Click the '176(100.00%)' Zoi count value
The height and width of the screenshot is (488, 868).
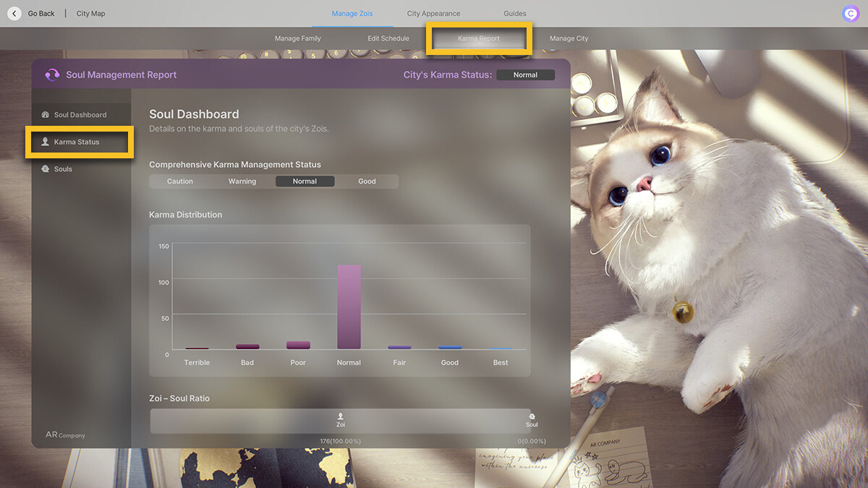point(340,441)
